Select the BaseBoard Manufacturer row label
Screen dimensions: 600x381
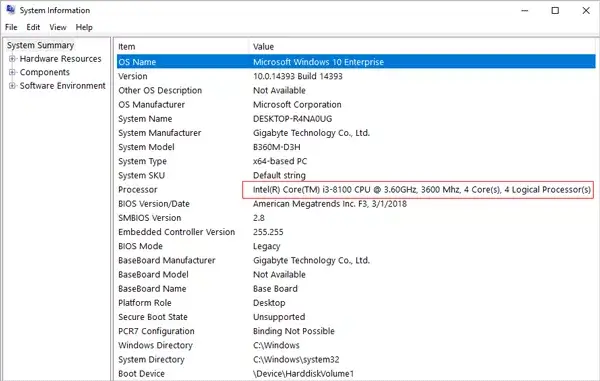pos(167,260)
